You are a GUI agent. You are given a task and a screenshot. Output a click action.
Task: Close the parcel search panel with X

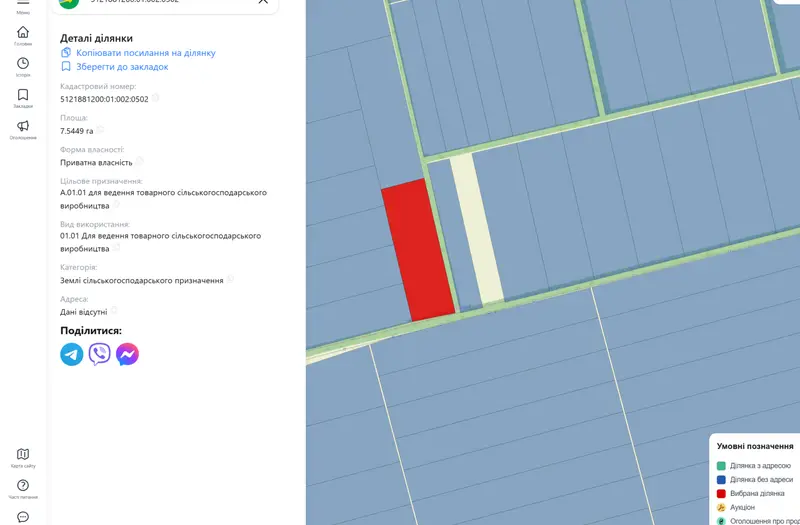click(263, 2)
